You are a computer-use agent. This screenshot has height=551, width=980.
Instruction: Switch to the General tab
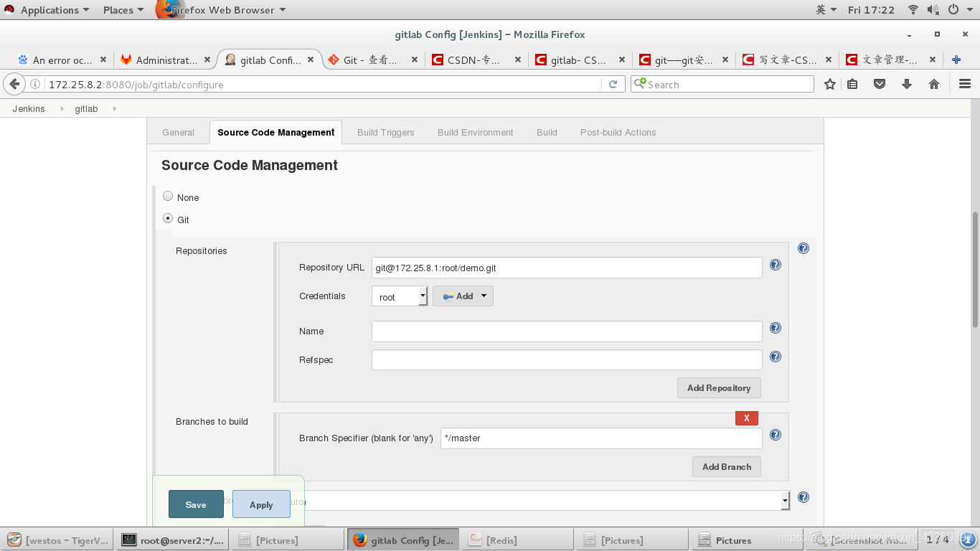(178, 132)
